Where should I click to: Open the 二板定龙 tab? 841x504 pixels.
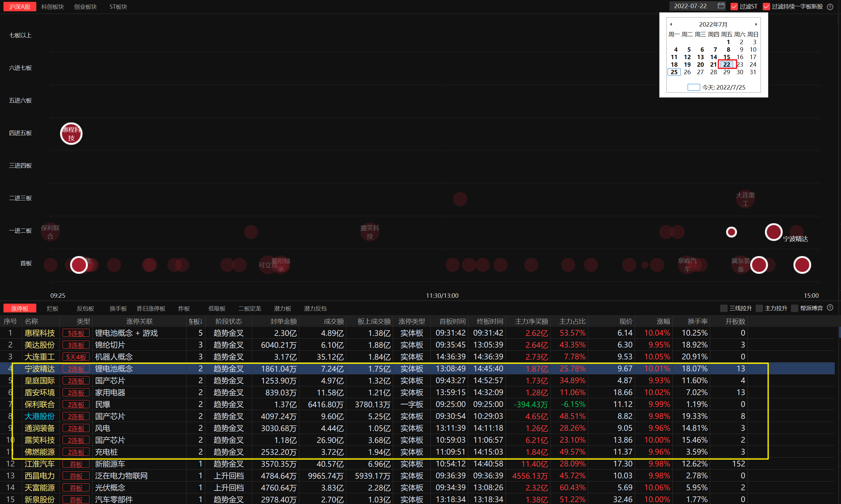249,308
